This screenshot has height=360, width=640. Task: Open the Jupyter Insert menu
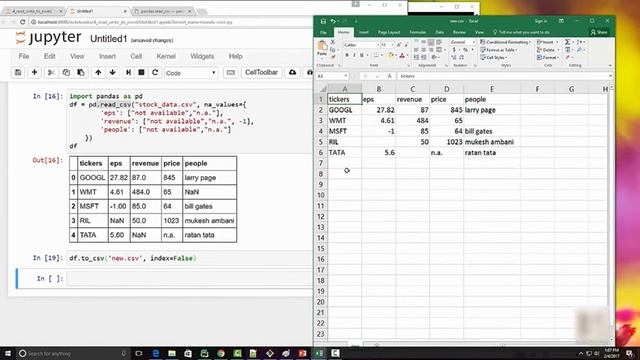pyautogui.click(x=107, y=56)
